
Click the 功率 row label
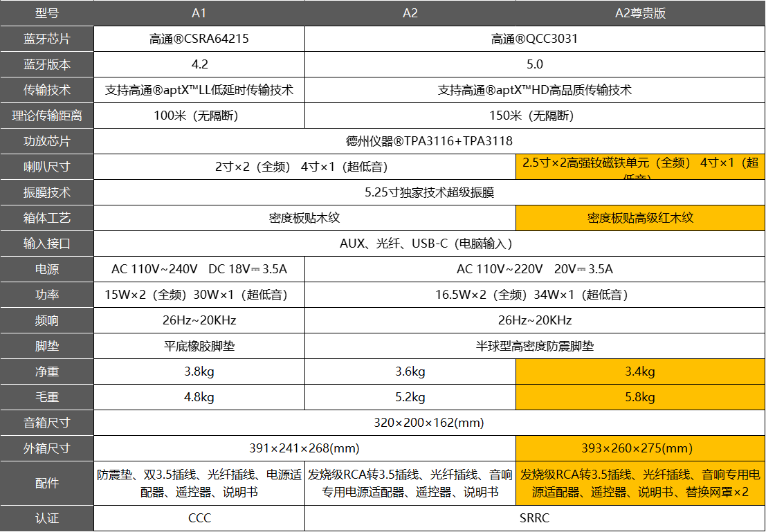pyautogui.click(x=47, y=295)
